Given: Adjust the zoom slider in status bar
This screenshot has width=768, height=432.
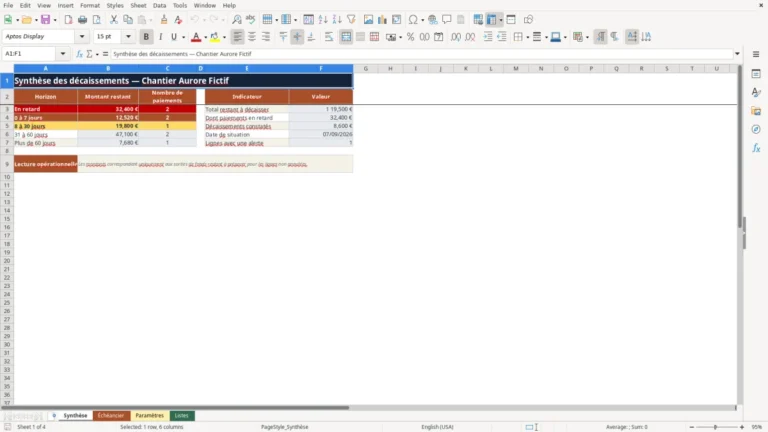Looking at the screenshot, I should tap(716, 427).
